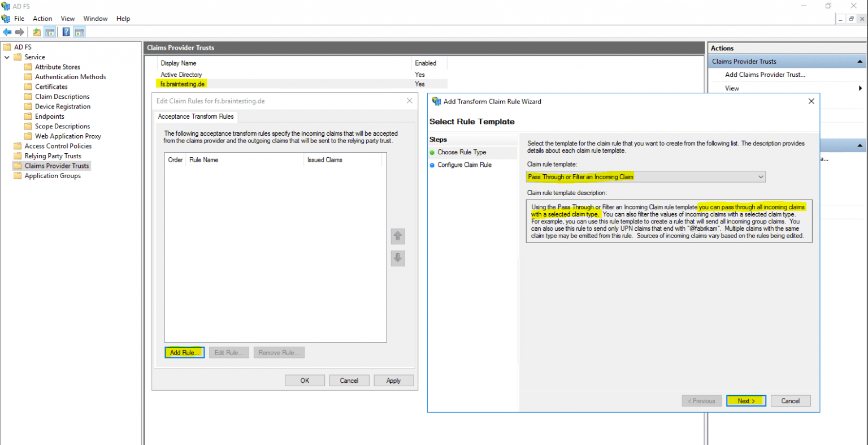The height and width of the screenshot is (445, 868).
Task: Click the blue Back arrow in toolbar
Action: 7,32
